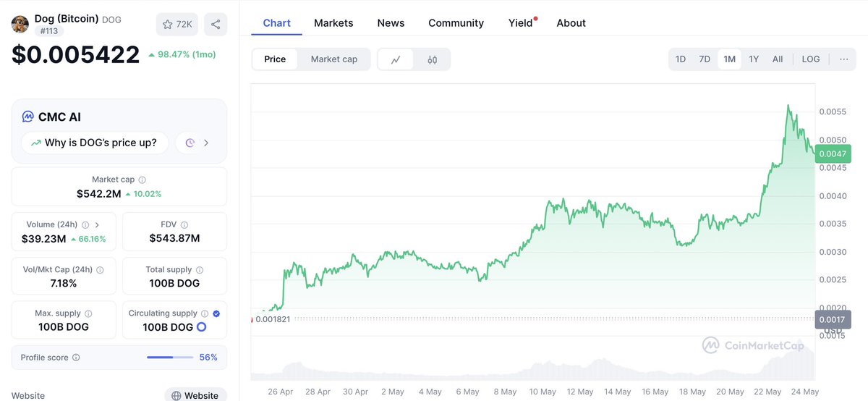
Task: Click info icon next to Vol/Mkt Cap (24h)
Action: coord(100,269)
